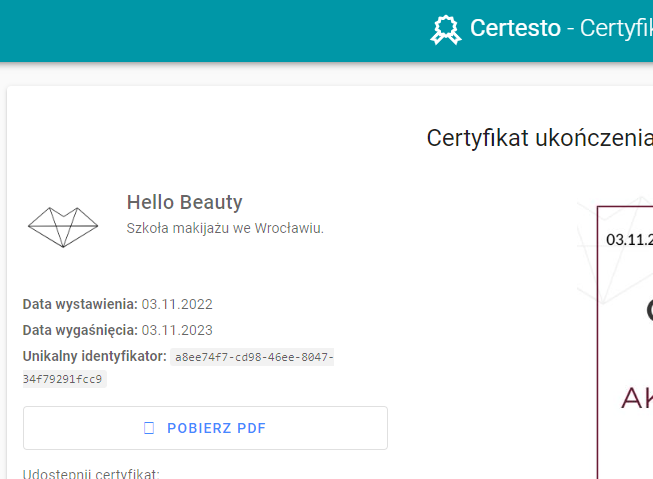Image resolution: width=653 pixels, height=479 pixels.
Task: Select the unique identifier code a8ee74f7
Action: [178, 368]
